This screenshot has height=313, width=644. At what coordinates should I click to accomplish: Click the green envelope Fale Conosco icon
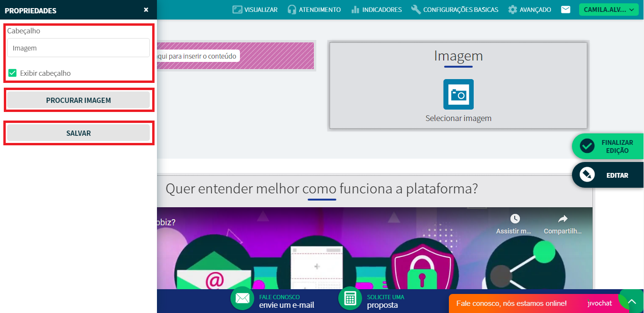[x=242, y=298]
